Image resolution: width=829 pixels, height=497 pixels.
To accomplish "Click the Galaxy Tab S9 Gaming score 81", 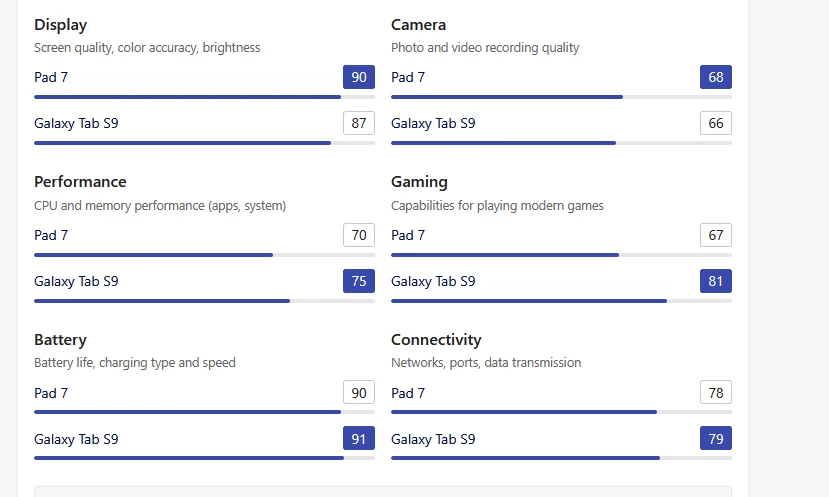I will [x=716, y=281].
